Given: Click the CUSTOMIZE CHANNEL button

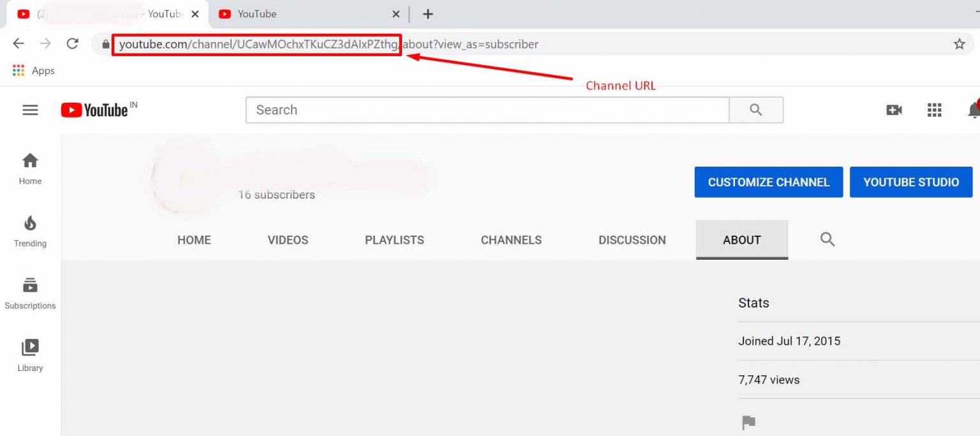Looking at the screenshot, I should point(769,182).
